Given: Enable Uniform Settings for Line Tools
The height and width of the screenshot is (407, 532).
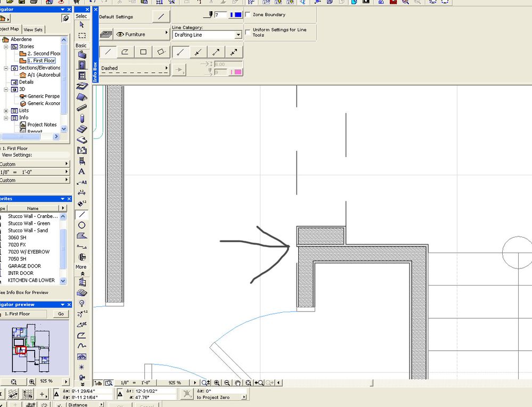Looking at the screenshot, I should [x=248, y=32].
